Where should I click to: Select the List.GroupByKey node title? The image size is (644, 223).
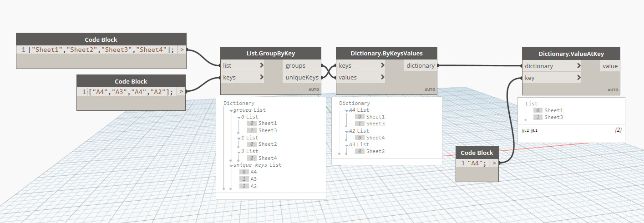click(x=271, y=54)
